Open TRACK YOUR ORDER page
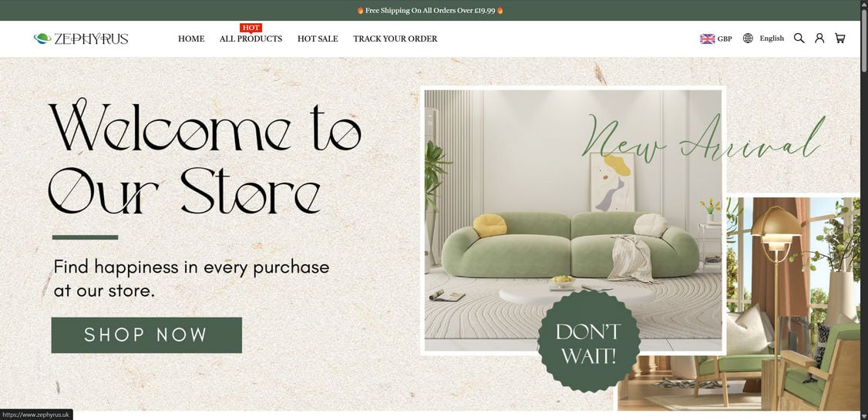The width and height of the screenshot is (868, 420). point(395,39)
